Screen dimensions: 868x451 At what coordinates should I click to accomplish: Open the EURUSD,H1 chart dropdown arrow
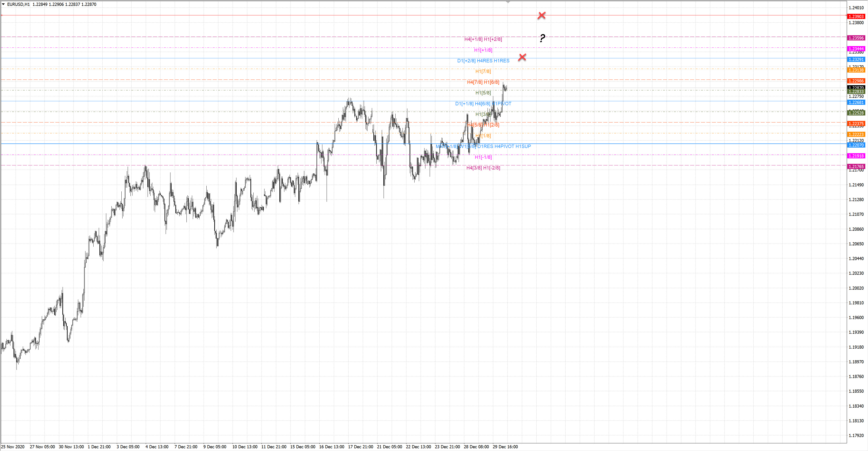pyautogui.click(x=3, y=4)
